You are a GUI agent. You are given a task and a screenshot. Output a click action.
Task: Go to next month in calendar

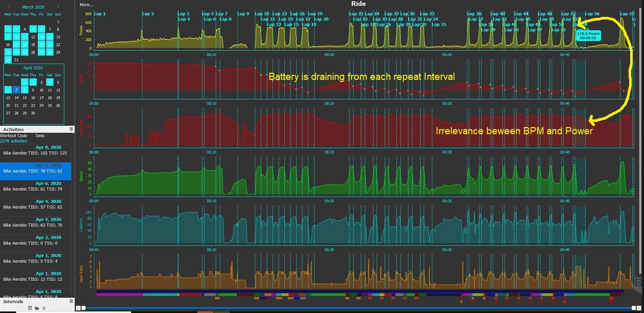click(58, 7)
